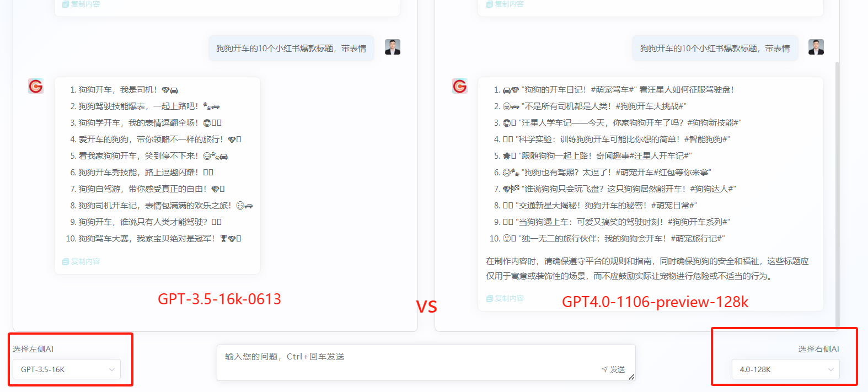
Task: Click right title '当狗狗遇上车：可爱又搞笑的驾驶时刻！'
Action: pyautogui.click(x=592, y=222)
